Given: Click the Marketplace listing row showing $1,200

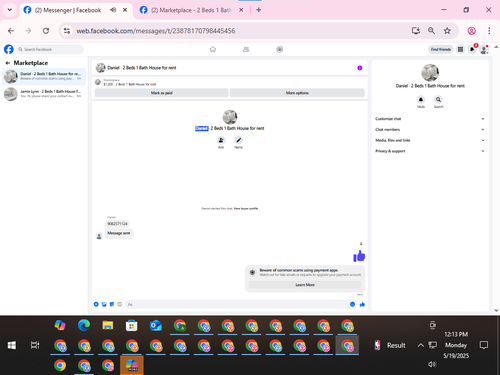Looking at the screenshot, I should [230, 82].
